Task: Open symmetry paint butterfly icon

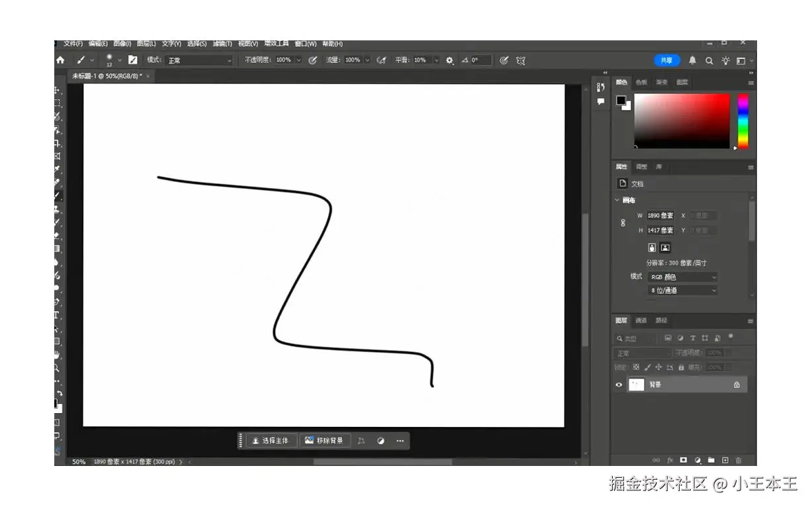Action: 521,60
